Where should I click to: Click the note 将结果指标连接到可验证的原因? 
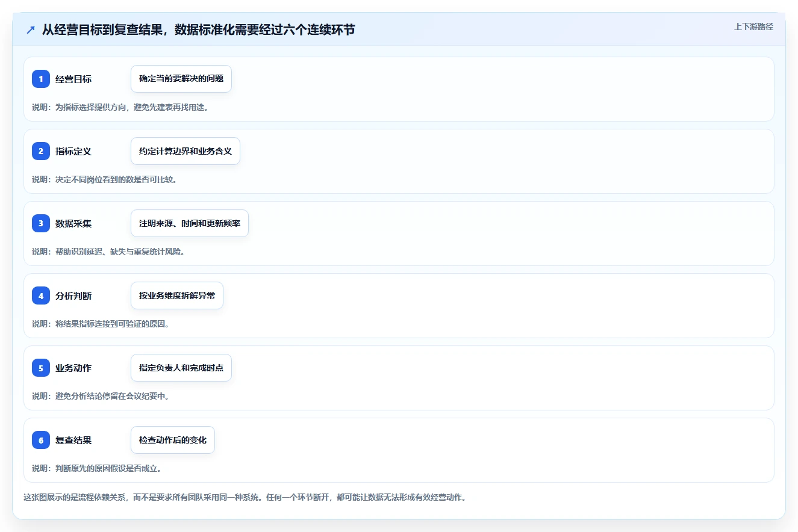click(x=101, y=324)
